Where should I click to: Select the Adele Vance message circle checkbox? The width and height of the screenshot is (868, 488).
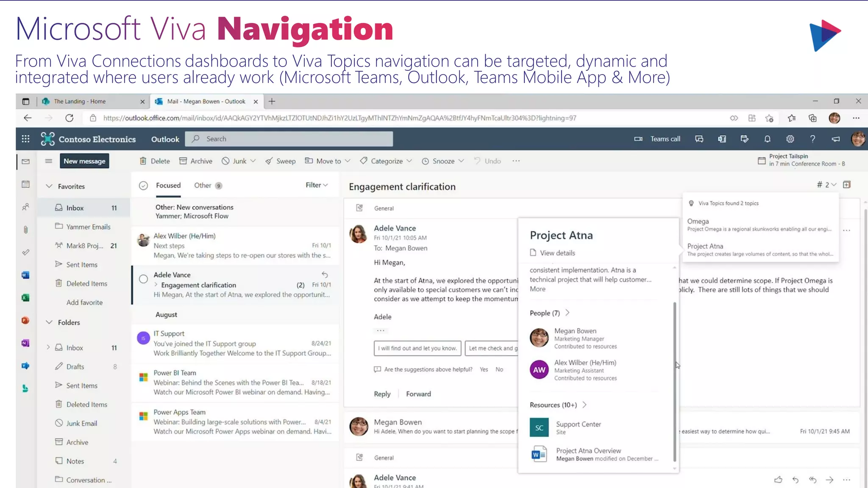tap(144, 279)
